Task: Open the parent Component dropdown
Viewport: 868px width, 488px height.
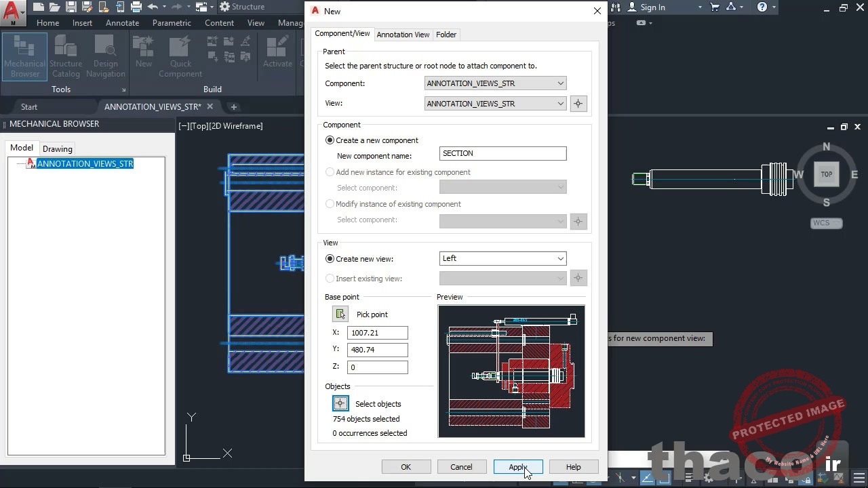Action: click(x=495, y=83)
